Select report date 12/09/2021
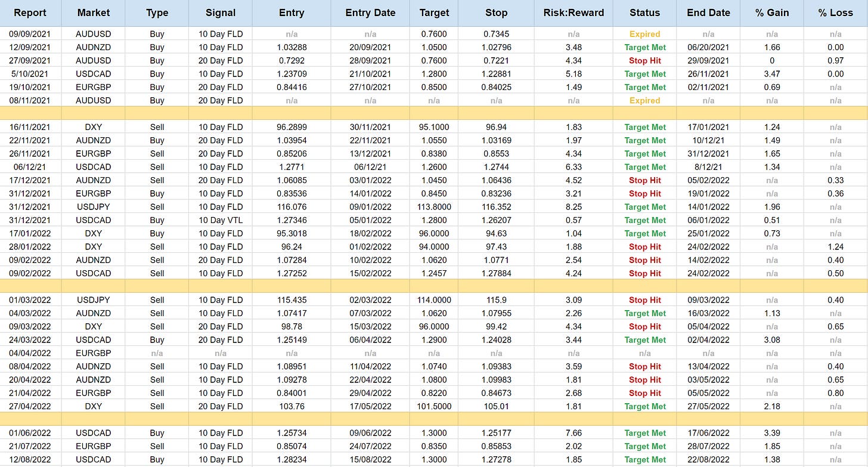 pyautogui.click(x=30, y=47)
